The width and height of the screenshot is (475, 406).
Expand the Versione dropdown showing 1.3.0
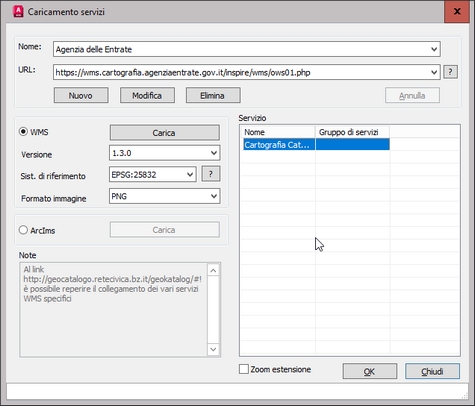214,153
